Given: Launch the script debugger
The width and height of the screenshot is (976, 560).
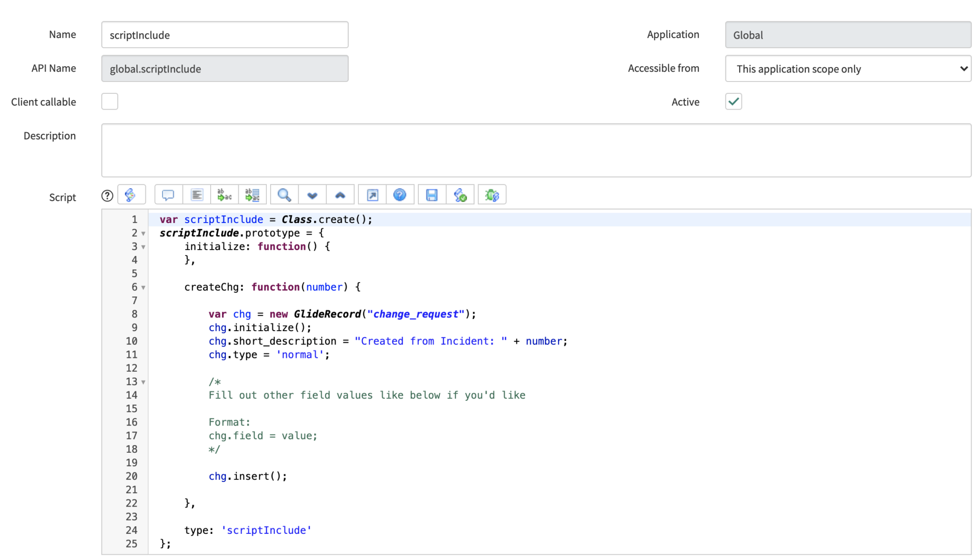Looking at the screenshot, I should click(x=492, y=194).
